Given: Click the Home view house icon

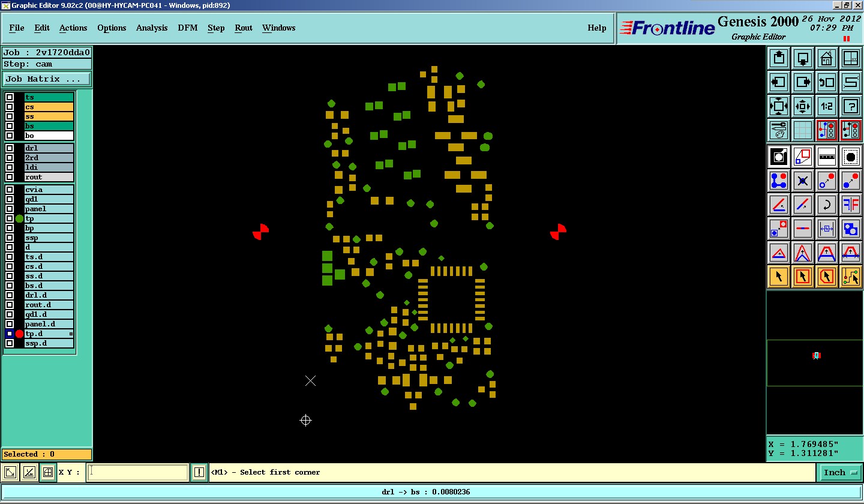Looking at the screenshot, I should tap(827, 58).
